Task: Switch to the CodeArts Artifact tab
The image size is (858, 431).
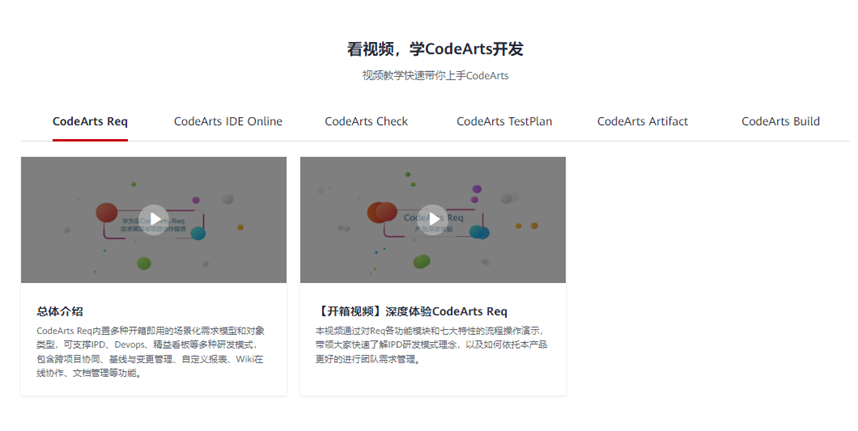Action: click(642, 121)
